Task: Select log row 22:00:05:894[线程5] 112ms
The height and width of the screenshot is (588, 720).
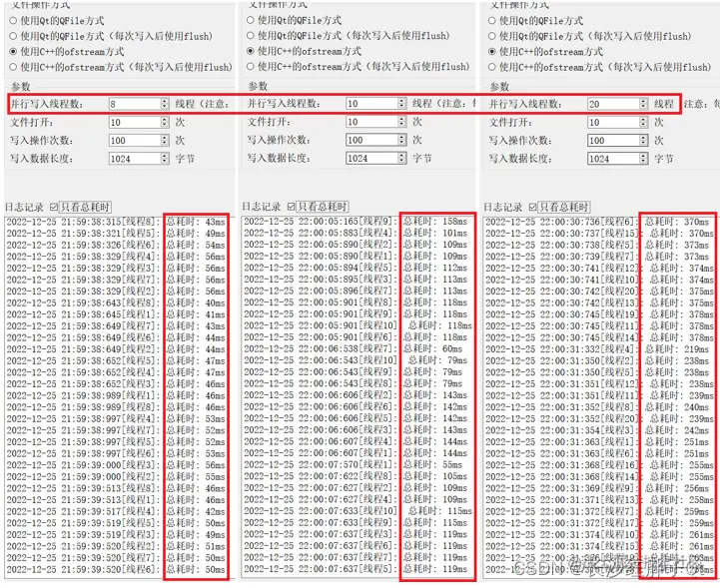Action: 356,268
